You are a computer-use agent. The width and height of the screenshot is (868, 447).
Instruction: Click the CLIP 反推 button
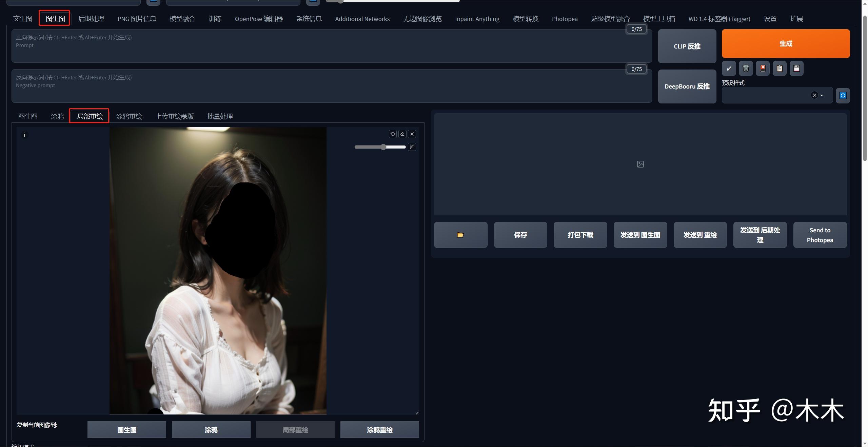pyautogui.click(x=687, y=46)
